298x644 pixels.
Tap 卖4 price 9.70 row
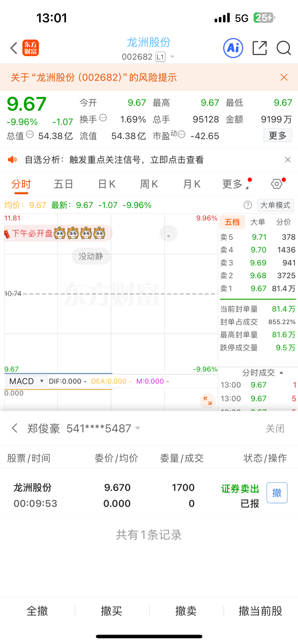point(258,250)
